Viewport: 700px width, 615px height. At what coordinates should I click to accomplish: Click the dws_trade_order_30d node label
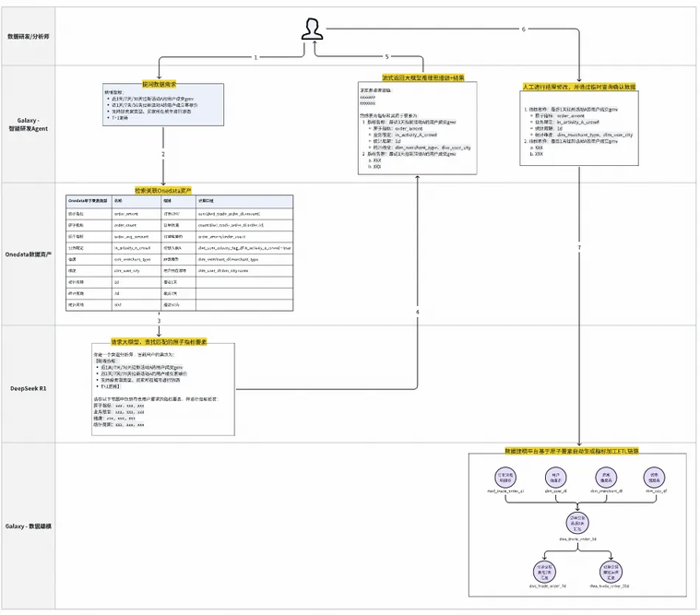[x=610, y=586]
